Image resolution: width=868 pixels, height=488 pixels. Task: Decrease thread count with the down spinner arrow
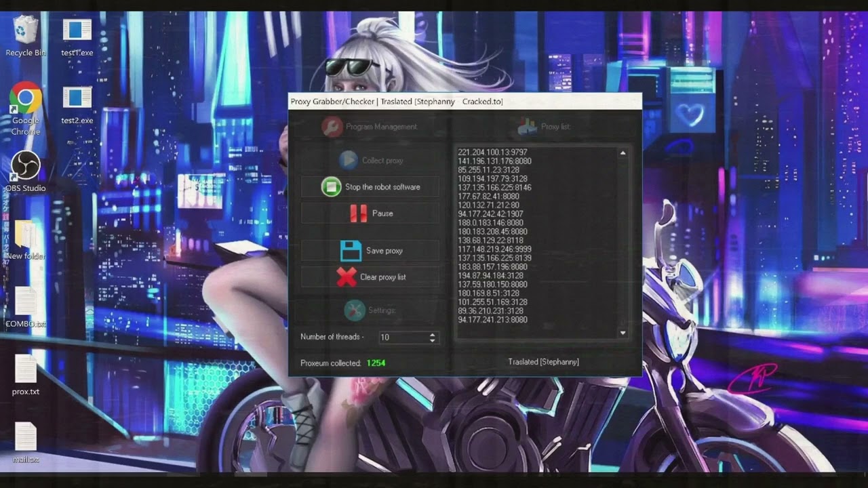point(433,340)
